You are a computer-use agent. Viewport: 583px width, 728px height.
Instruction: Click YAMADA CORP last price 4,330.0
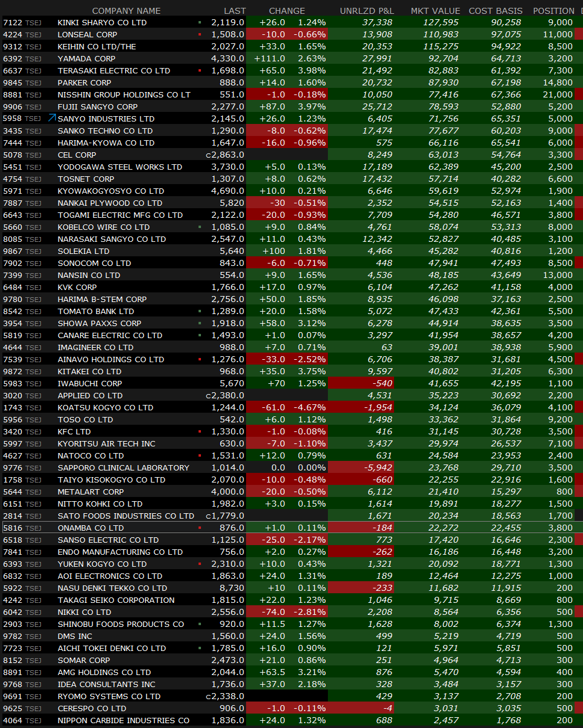[x=227, y=58]
